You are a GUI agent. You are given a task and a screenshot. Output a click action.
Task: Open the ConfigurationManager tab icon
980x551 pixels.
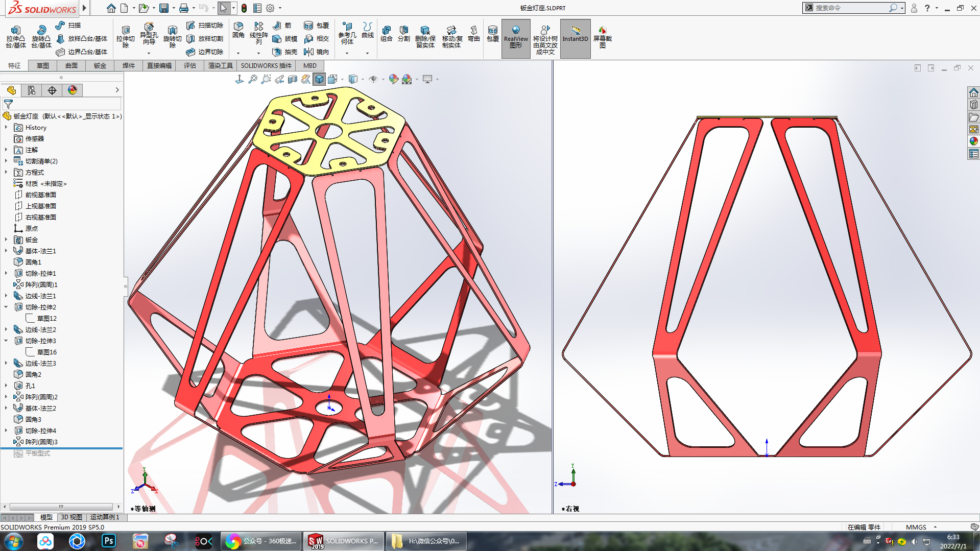52,90
